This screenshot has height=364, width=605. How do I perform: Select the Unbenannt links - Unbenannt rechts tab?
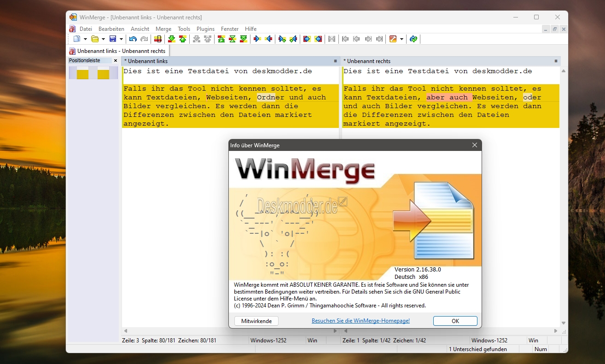118,51
